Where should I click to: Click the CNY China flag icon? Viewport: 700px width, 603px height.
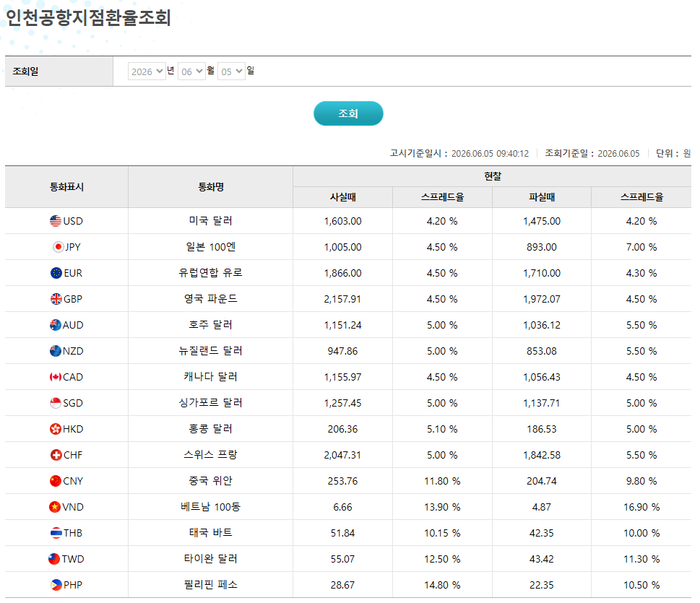[56, 481]
